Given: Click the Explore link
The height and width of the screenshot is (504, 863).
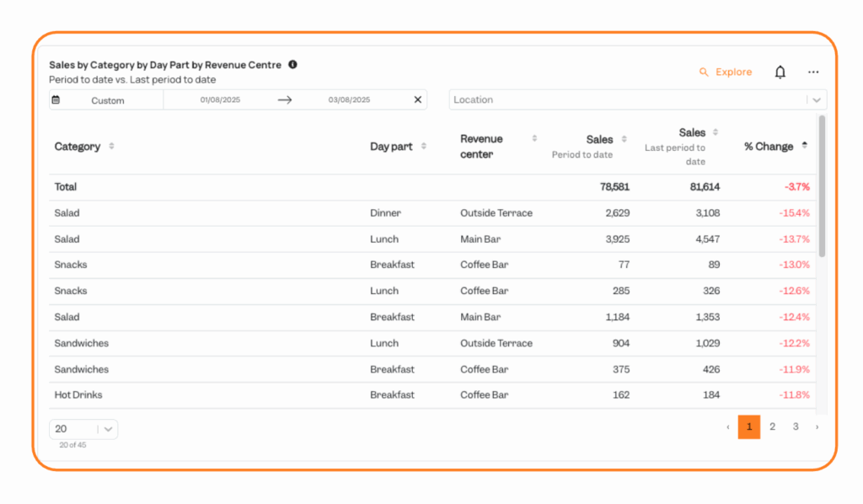Looking at the screenshot, I should pyautogui.click(x=726, y=72).
